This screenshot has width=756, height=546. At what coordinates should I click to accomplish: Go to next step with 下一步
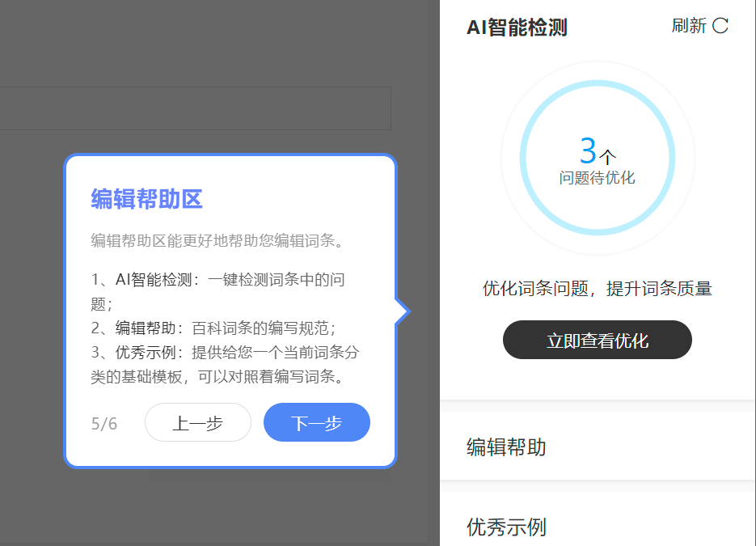point(316,423)
